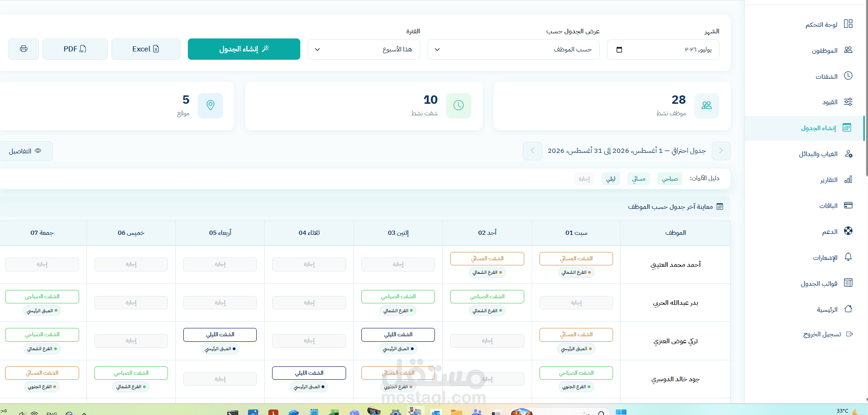This screenshot has width=868, height=415.
Task: Click the taskbar search magnifier icon
Action: [x=601, y=413]
